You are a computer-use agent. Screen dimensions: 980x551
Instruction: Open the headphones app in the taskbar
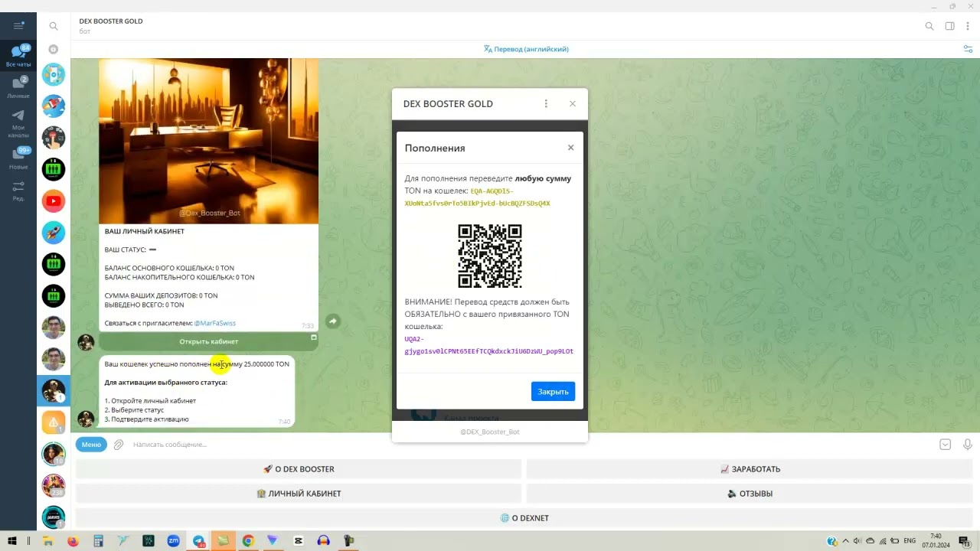point(323,541)
